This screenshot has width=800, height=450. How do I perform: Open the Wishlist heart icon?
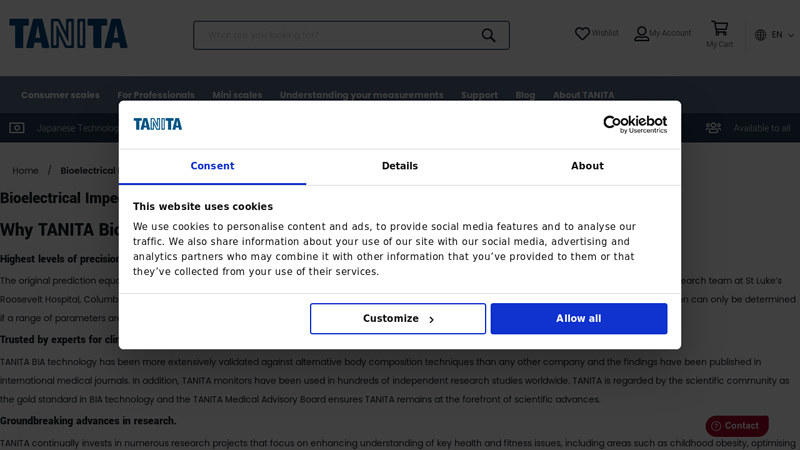point(582,34)
